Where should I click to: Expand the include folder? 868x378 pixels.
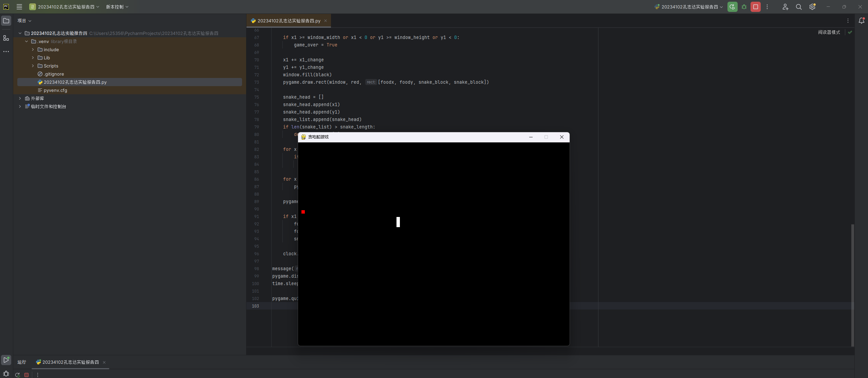[33, 49]
